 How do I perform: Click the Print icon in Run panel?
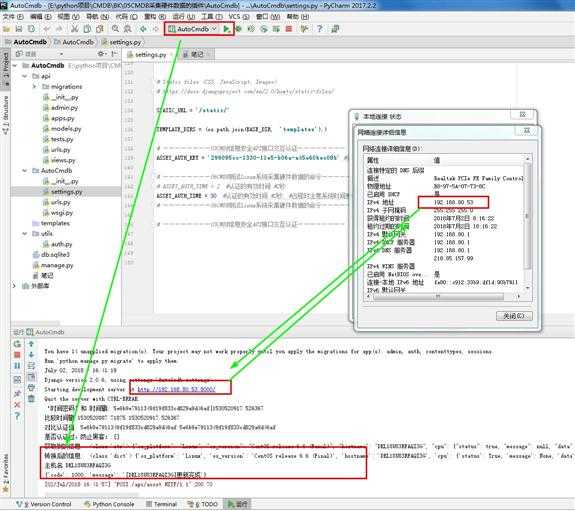(31, 387)
